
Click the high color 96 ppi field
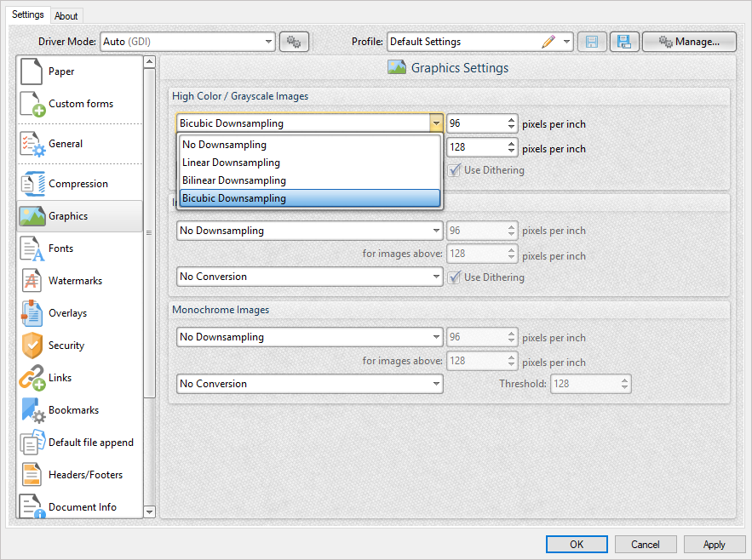coord(482,123)
